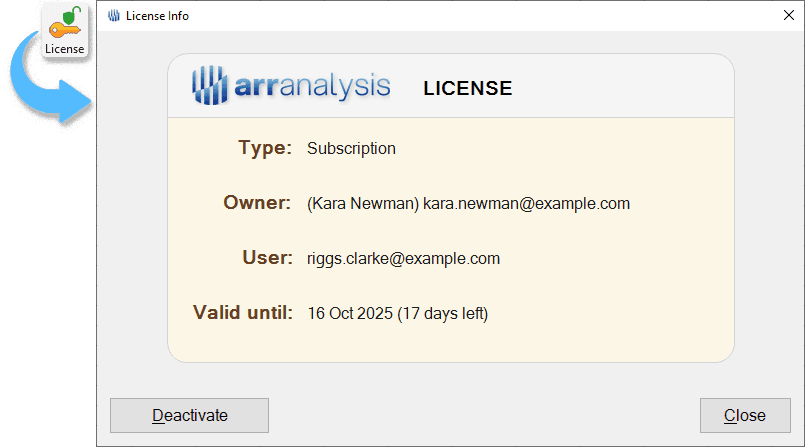805x447 pixels.
Task: Click the riggs.clarke@example.com user email
Action: [x=403, y=259]
